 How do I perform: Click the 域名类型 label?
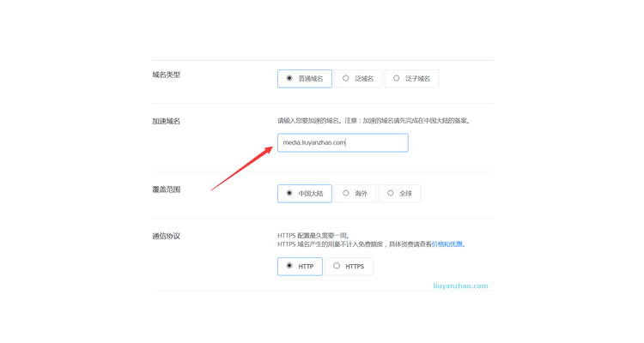pyautogui.click(x=167, y=75)
